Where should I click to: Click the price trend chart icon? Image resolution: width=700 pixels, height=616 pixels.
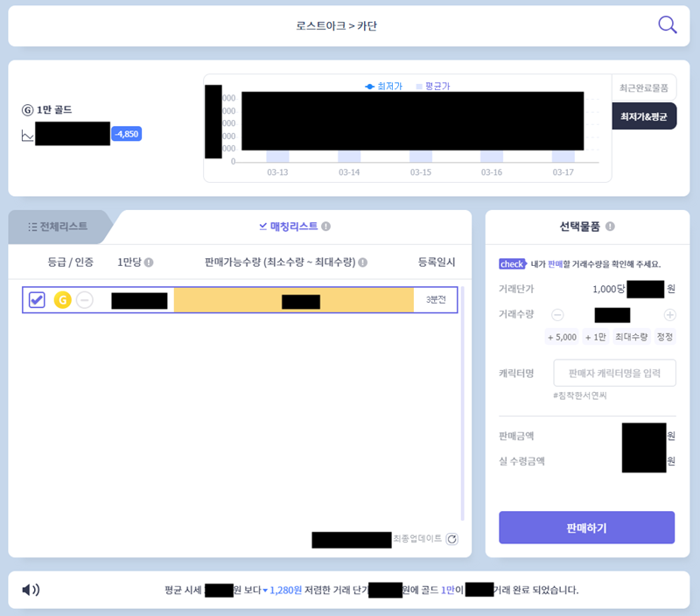click(28, 136)
